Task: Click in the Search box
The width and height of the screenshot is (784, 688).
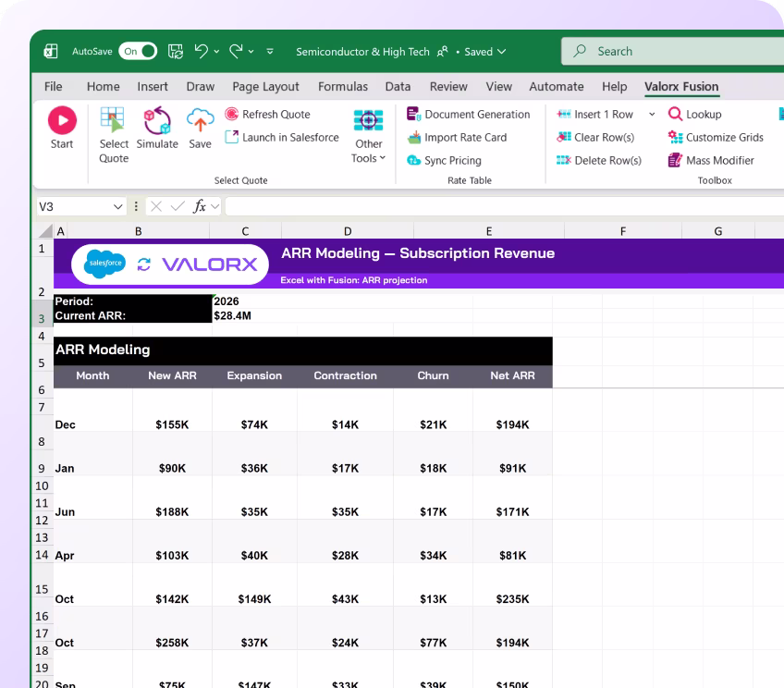Action: [x=672, y=51]
